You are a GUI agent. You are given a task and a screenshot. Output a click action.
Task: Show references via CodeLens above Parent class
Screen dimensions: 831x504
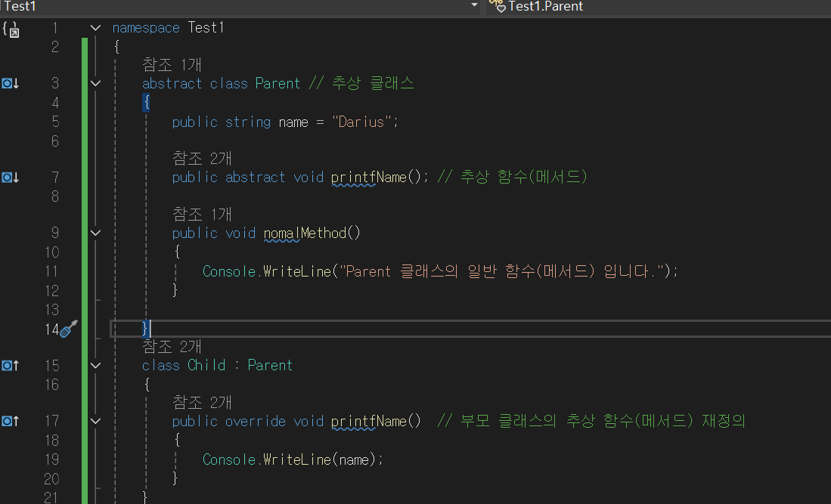(x=172, y=65)
